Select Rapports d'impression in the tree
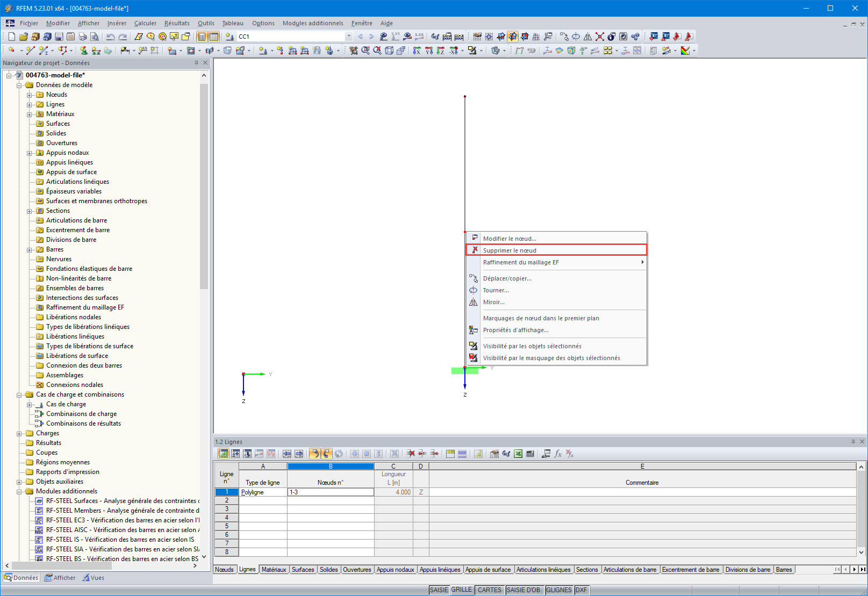 coord(68,472)
